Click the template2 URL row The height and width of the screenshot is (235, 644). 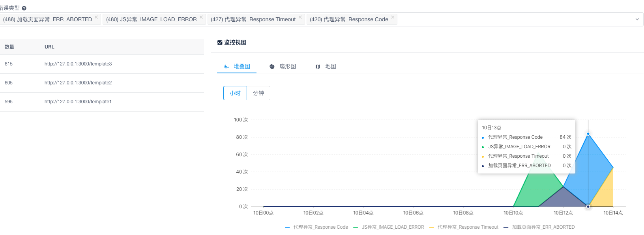click(102, 83)
